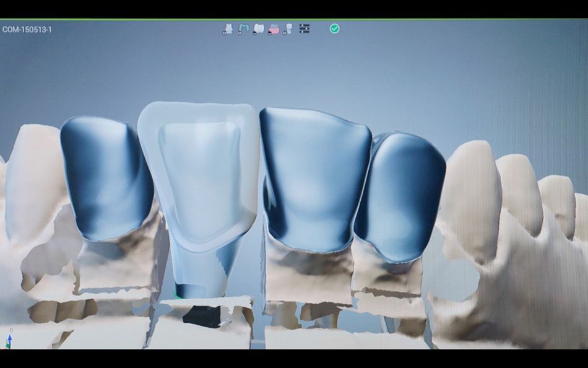Select the COM-150513-1 case label

(x=27, y=29)
